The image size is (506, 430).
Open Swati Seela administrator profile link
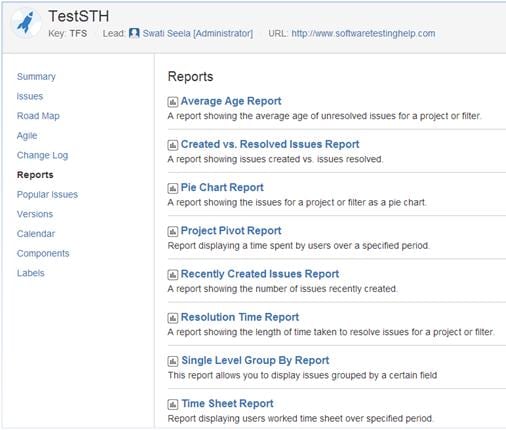coord(198,33)
